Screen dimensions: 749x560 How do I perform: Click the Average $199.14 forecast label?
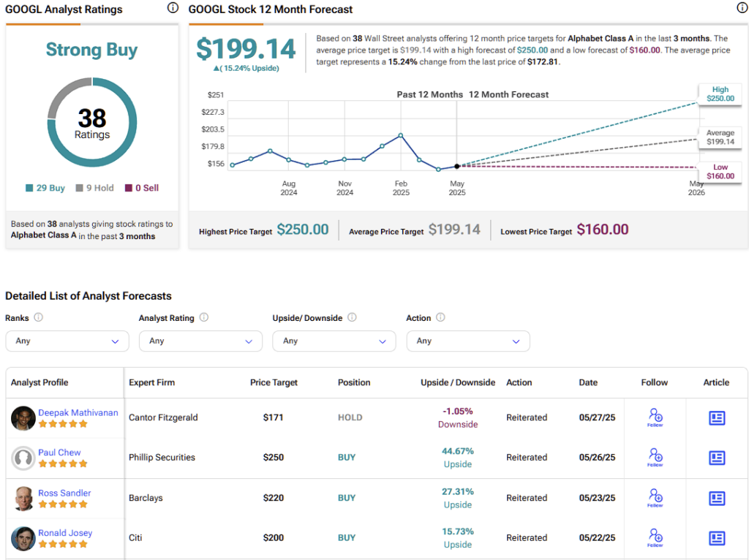click(x=720, y=137)
